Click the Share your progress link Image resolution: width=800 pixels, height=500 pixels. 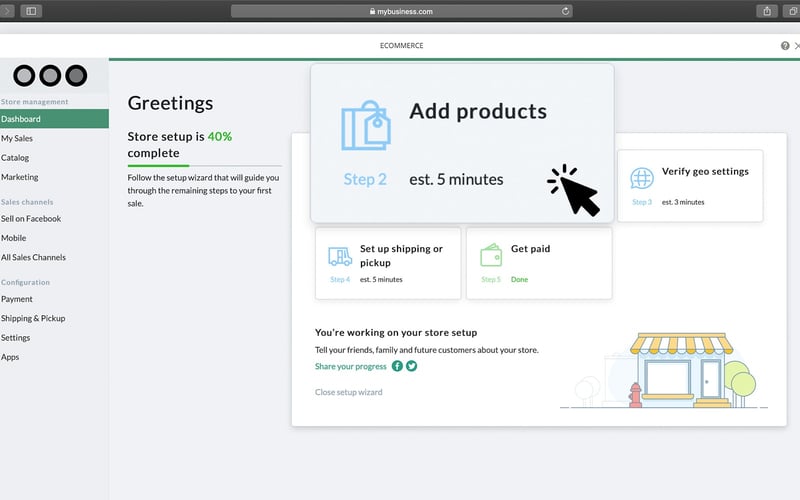pyautogui.click(x=351, y=366)
